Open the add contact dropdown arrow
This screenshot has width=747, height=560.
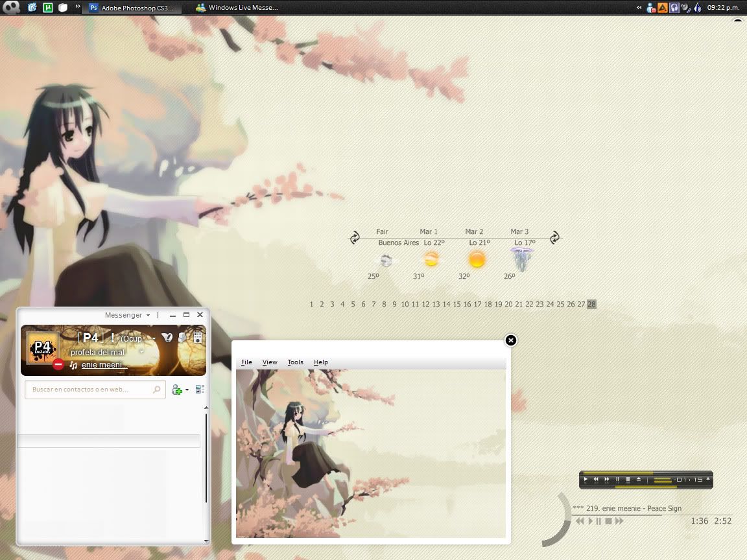click(187, 390)
